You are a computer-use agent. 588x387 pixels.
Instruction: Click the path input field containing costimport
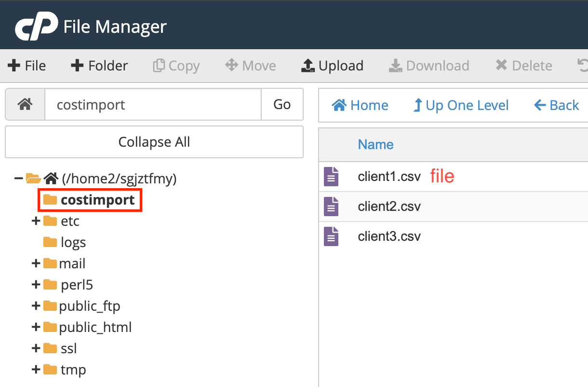(152, 104)
